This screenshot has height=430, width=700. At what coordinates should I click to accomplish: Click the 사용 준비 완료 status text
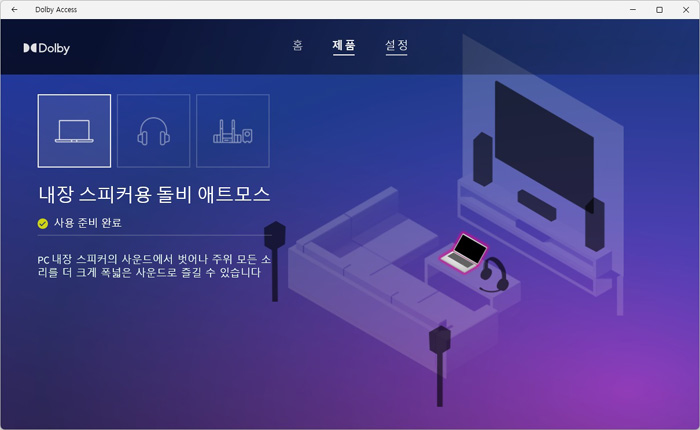click(88, 223)
